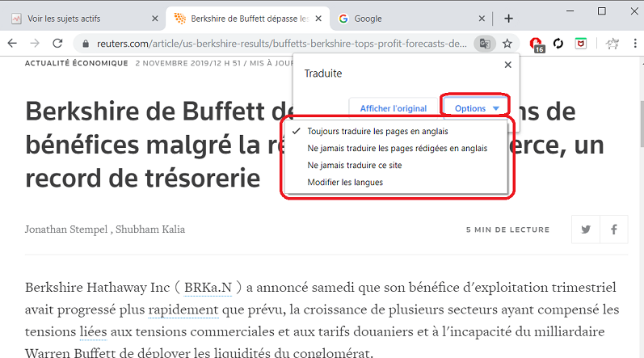Click the black circular arrows extension icon
The height and width of the screenshot is (358, 644).
tap(558, 43)
